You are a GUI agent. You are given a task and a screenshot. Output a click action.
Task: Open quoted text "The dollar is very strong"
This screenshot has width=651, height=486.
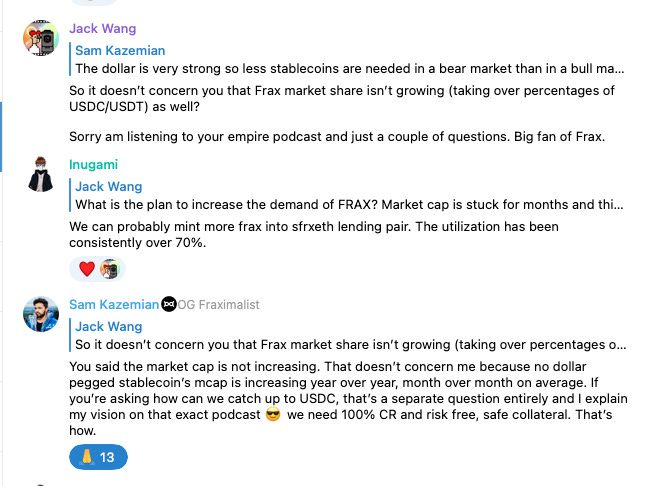(349, 69)
